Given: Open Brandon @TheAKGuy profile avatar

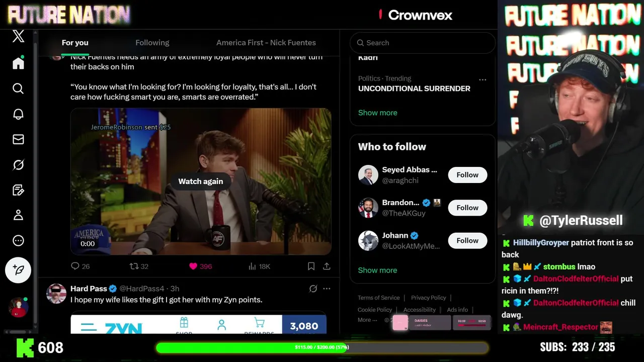Looking at the screenshot, I should pos(368,208).
